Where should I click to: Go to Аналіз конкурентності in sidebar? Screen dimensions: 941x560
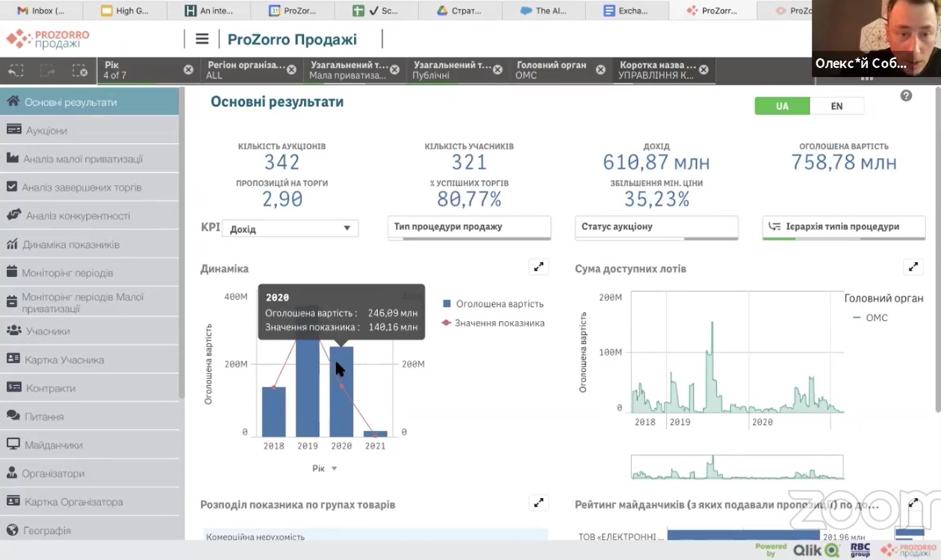(x=78, y=216)
